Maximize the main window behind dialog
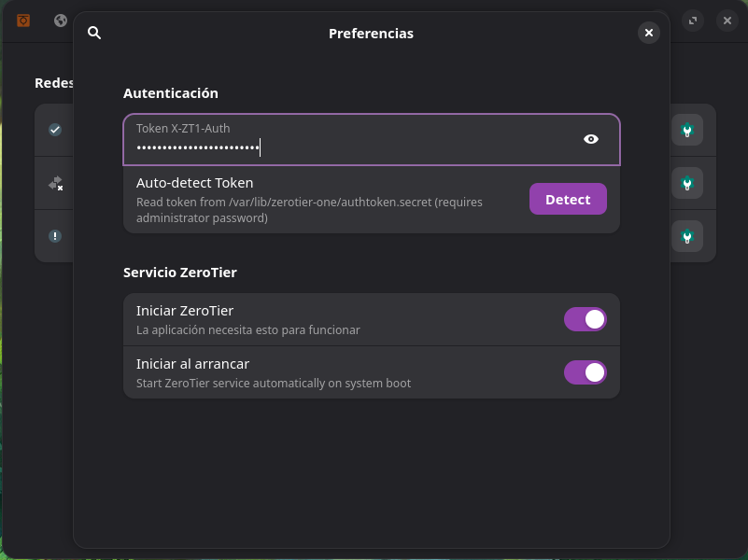The height and width of the screenshot is (560, 748). point(693,21)
